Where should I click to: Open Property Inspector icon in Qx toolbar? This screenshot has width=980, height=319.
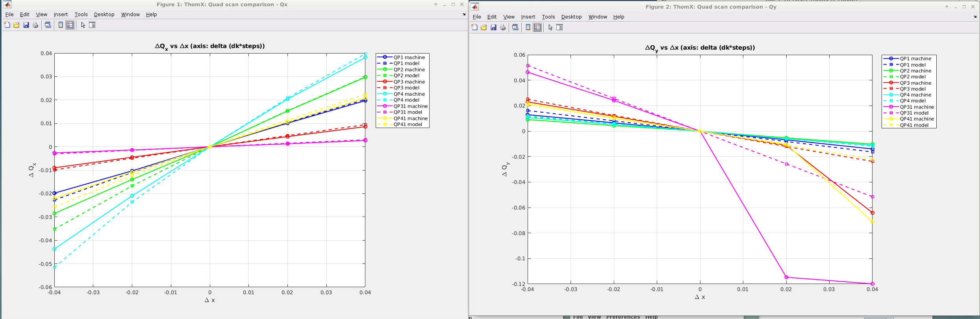[x=92, y=25]
